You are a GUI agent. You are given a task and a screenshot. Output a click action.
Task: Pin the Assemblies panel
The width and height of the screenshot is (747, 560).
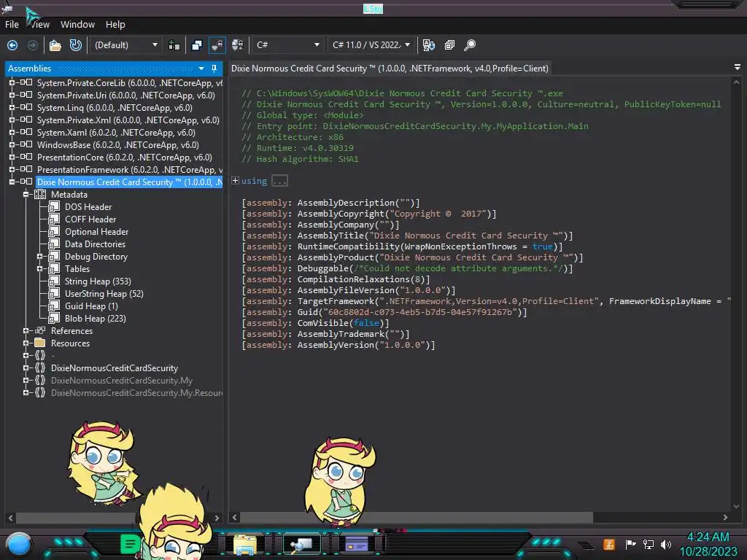214,69
